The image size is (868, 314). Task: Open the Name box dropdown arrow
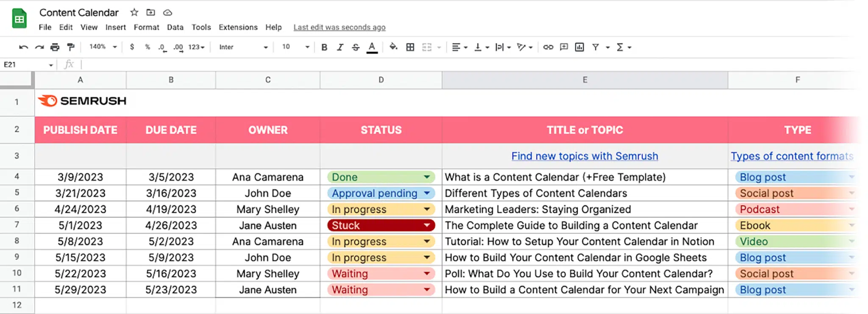tap(51, 65)
